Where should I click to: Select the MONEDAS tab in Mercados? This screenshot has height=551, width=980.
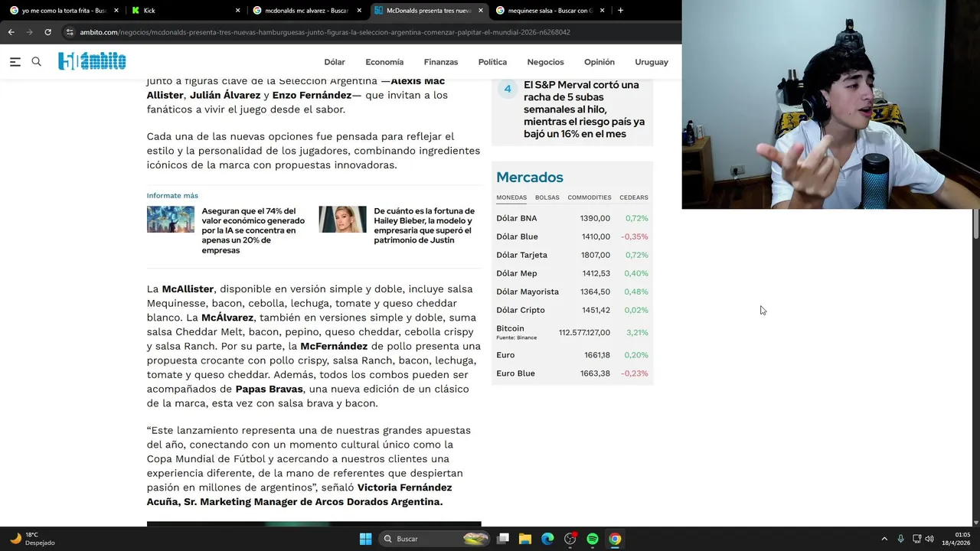pyautogui.click(x=511, y=197)
